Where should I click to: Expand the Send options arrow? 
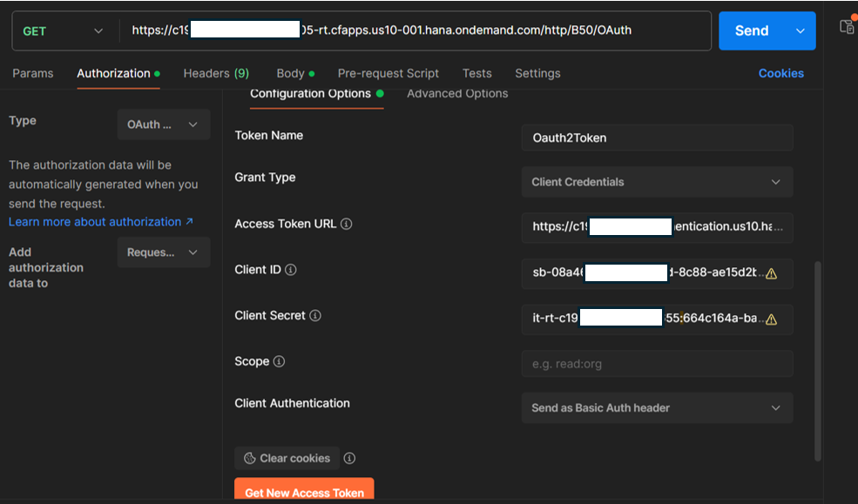801,30
